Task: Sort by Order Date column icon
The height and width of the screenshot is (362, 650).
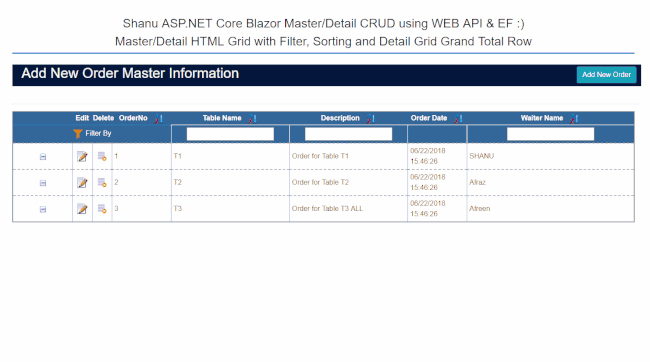Action: point(458,119)
